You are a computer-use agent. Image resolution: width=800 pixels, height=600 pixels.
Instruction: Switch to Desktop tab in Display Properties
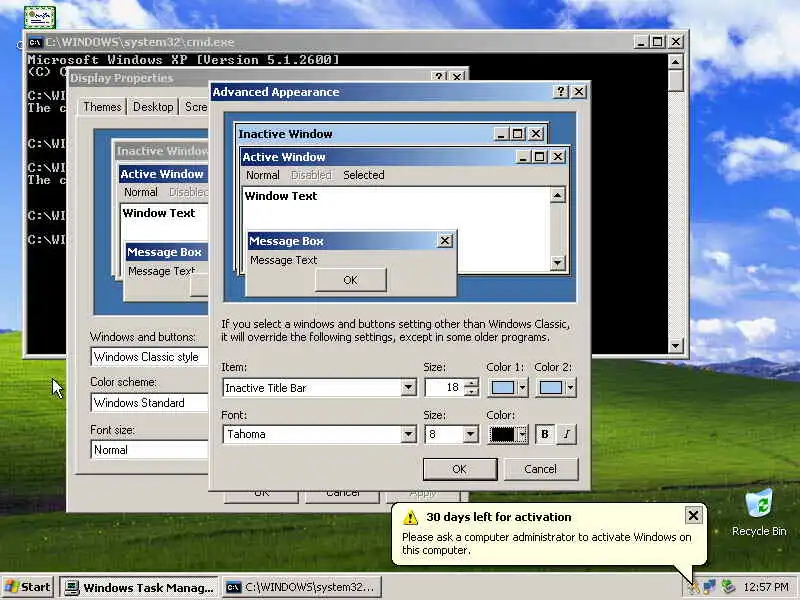(153, 107)
